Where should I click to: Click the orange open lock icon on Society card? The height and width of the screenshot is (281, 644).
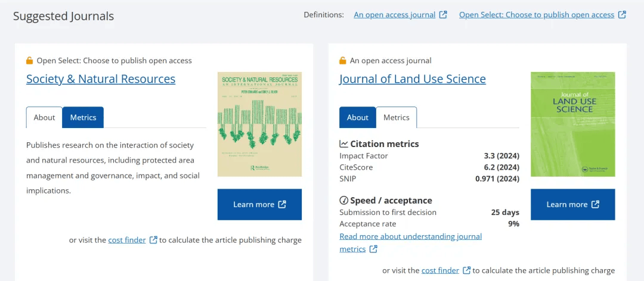30,60
